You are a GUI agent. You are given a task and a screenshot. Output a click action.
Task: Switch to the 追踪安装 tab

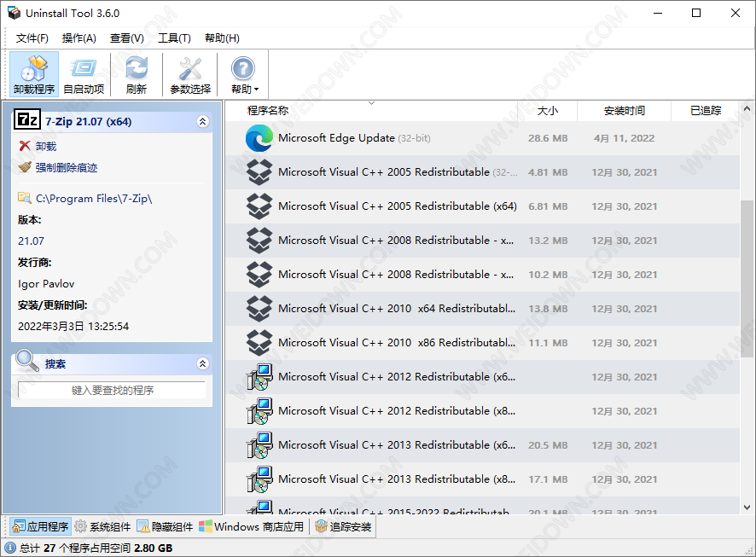point(343,526)
